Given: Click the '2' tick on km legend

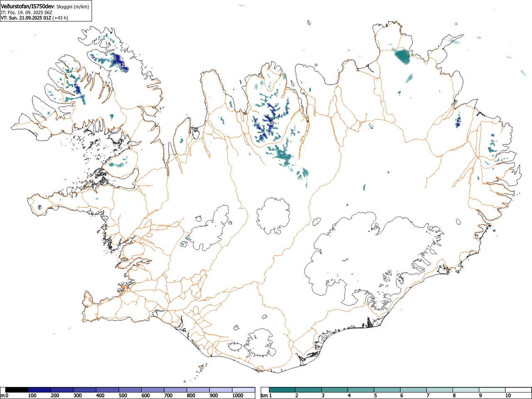Looking at the screenshot, I should click(297, 396).
